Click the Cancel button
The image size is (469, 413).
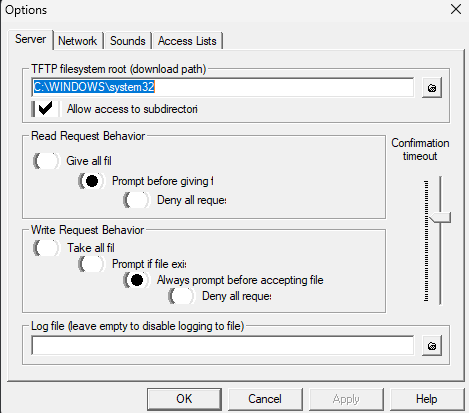[x=265, y=399]
